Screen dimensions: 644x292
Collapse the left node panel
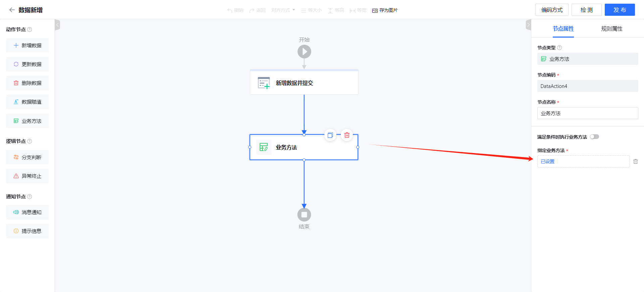(x=57, y=25)
